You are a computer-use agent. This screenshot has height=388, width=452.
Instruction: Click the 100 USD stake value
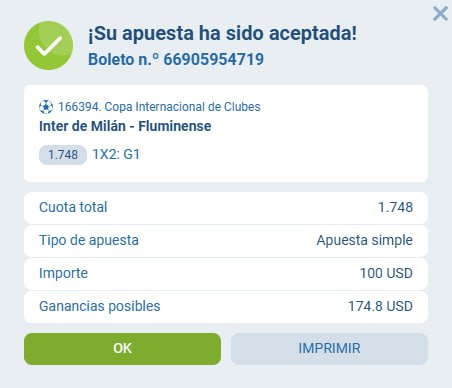click(386, 273)
